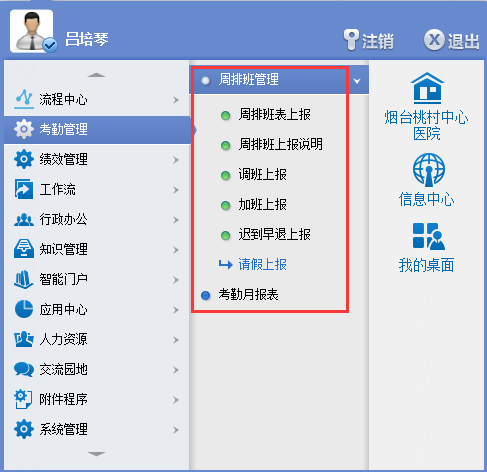This screenshot has height=472, width=487.
Task: Open the 信息中心 globe icon
Action: [x=429, y=169]
